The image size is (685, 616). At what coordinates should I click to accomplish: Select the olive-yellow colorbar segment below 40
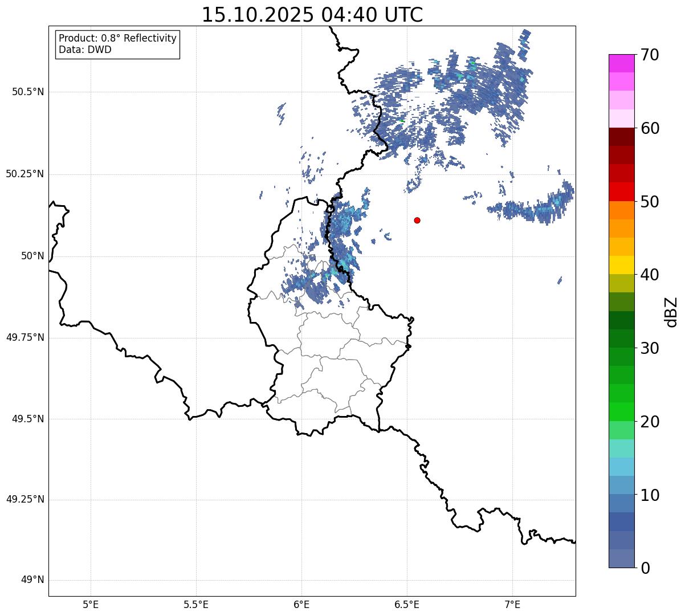tap(621, 283)
